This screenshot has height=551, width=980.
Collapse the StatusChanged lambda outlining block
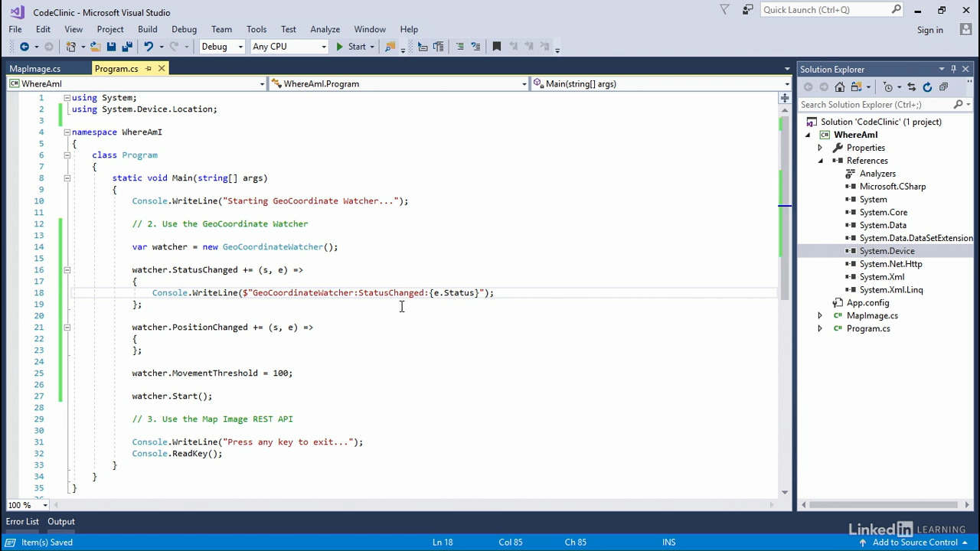point(67,270)
